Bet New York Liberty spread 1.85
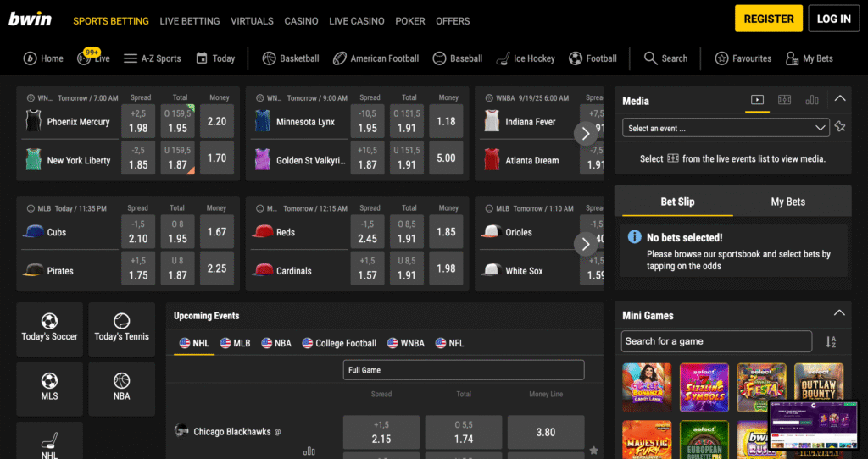This screenshot has height=459, width=868. click(138, 158)
